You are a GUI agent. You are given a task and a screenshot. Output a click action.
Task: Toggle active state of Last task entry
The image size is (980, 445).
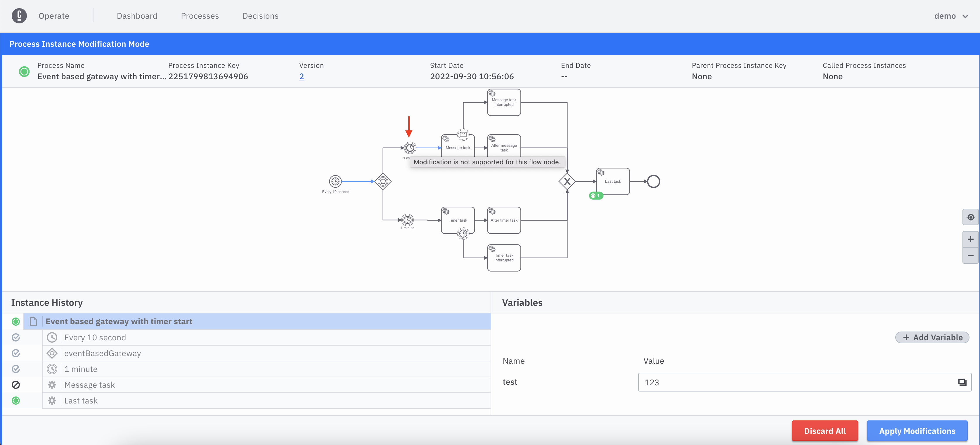click(x=15, y=401)
